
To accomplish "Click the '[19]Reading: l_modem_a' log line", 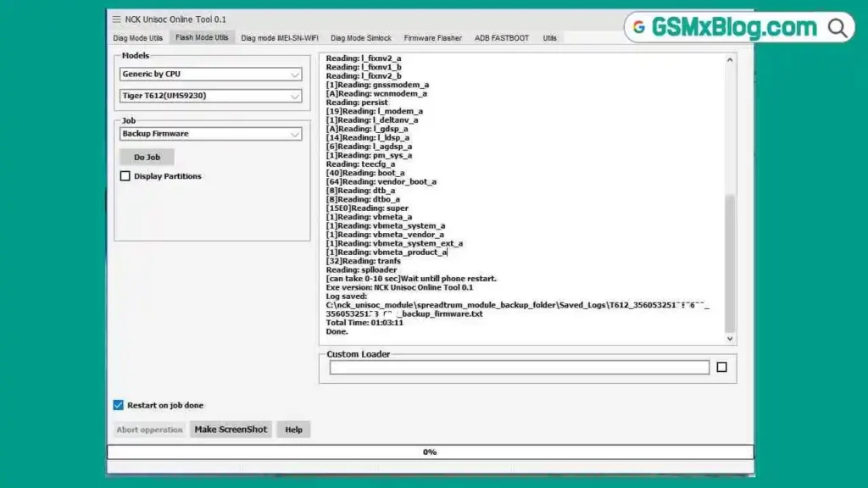I will (x=374, y=111).
